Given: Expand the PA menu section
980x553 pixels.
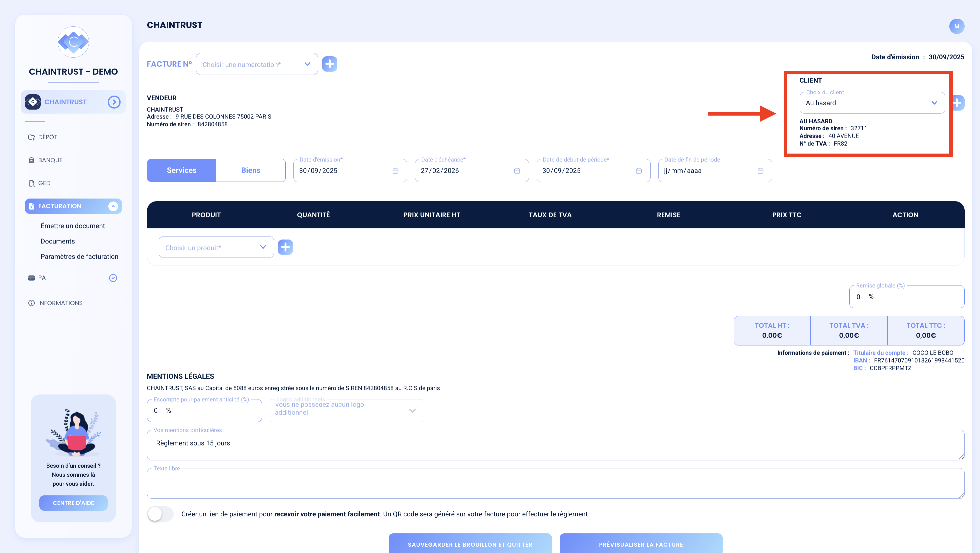Looking at the screenshot, I should pos(113,278).
